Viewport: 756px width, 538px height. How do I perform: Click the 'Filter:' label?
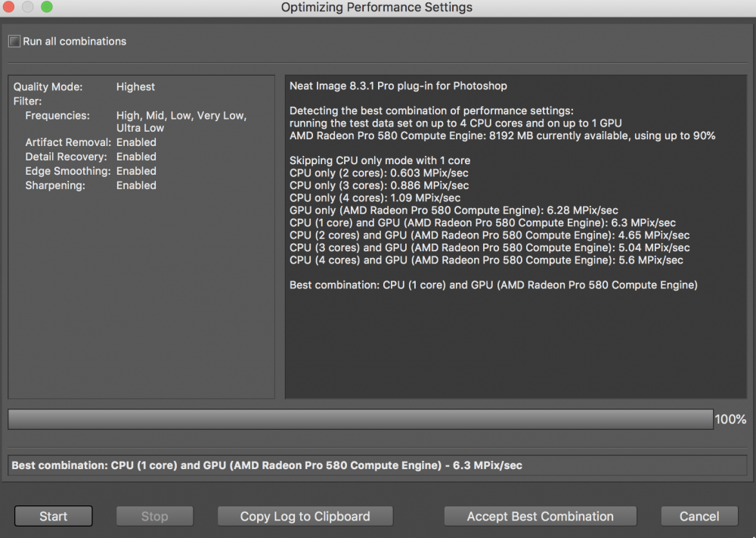coord(27,101)
